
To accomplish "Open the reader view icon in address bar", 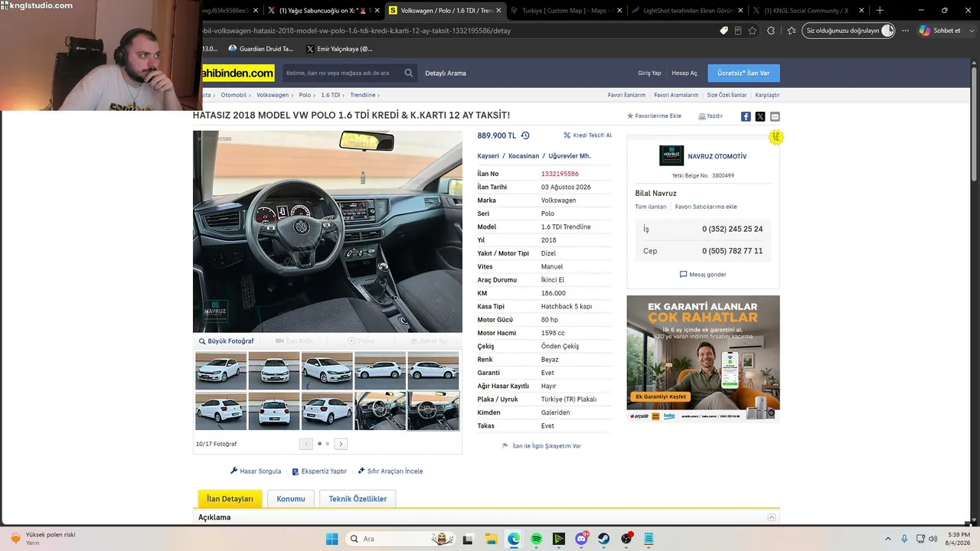I will click(738, 31).
